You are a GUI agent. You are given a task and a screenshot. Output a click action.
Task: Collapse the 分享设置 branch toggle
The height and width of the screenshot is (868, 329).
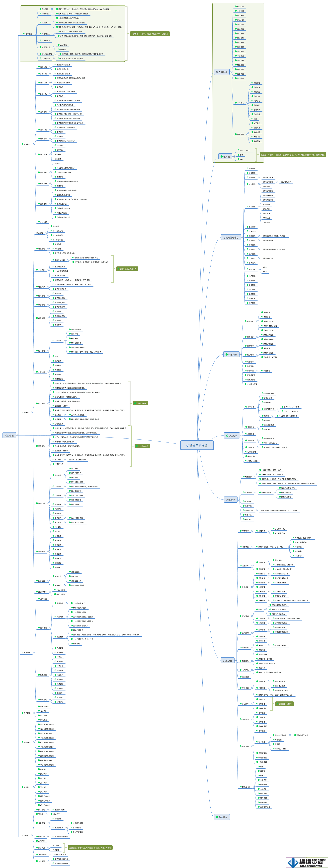click(x=52, y=14)
